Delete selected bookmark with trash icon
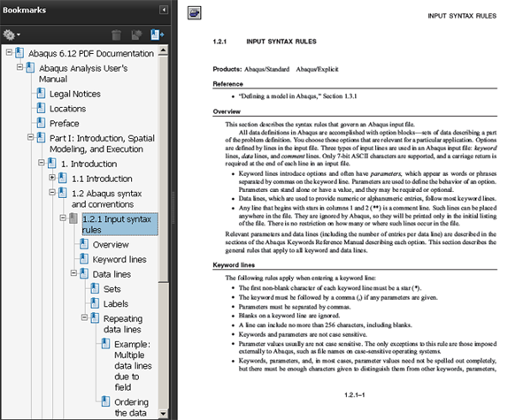This screenshot has width=531, height=420. (x=116, y=34)
